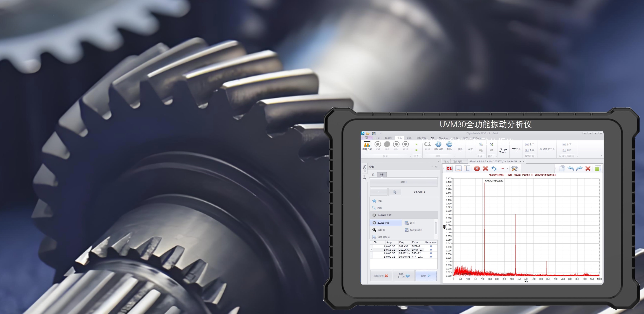The image size is (644, 314).
Task: Click the 记录 record button
Action: [378, 146]
